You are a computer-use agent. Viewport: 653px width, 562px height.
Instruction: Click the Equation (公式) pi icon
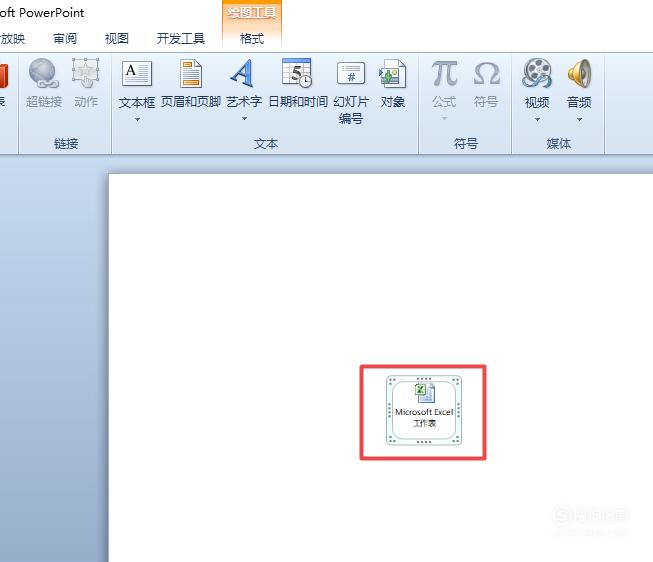tap(444, 73)
